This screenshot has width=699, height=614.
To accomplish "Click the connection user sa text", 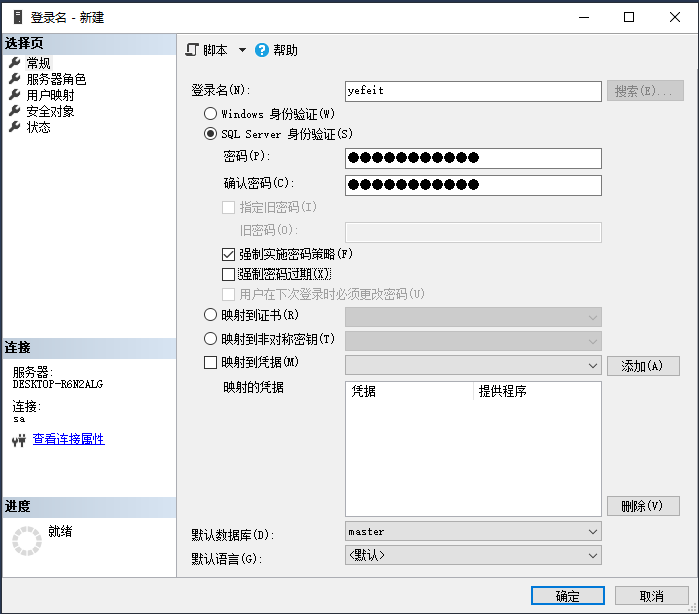I will click(19, 419).
